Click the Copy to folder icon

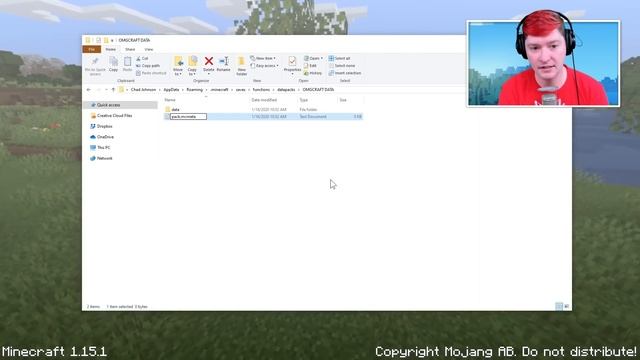click(192, 61)
